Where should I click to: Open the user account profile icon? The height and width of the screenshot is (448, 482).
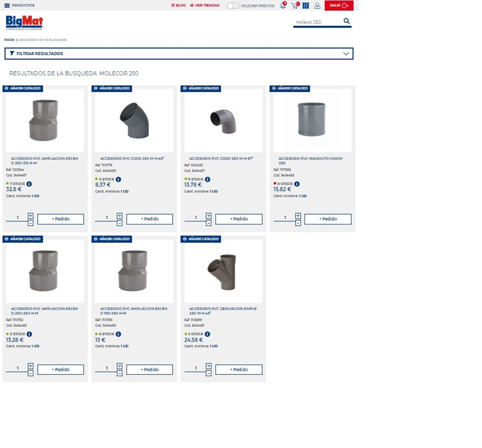(317, 6)
